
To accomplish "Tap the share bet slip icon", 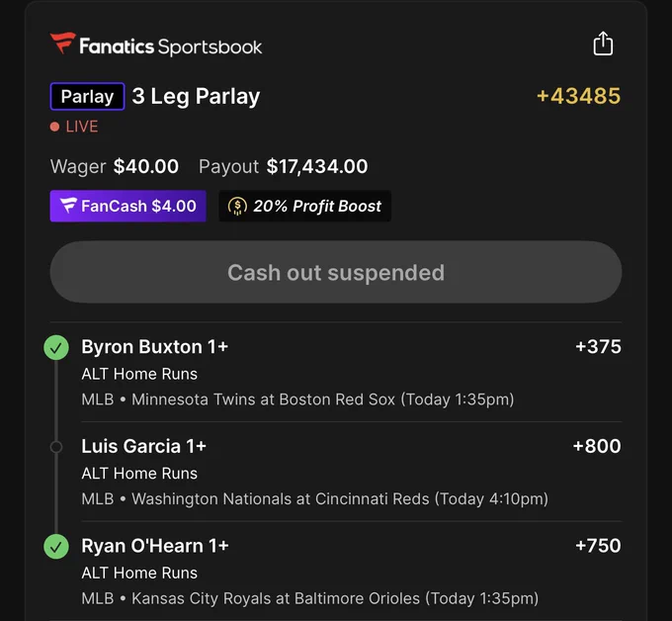I will pos(603,44).
